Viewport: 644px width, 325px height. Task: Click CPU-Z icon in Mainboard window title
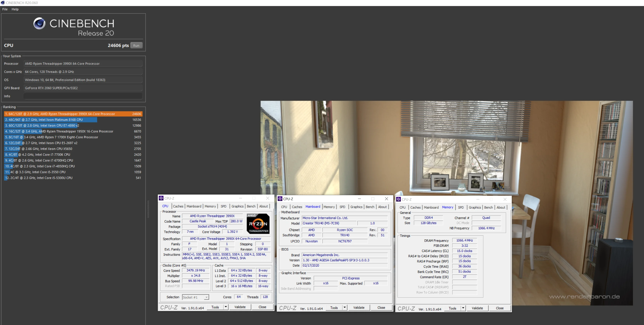(x=280, y=199)
